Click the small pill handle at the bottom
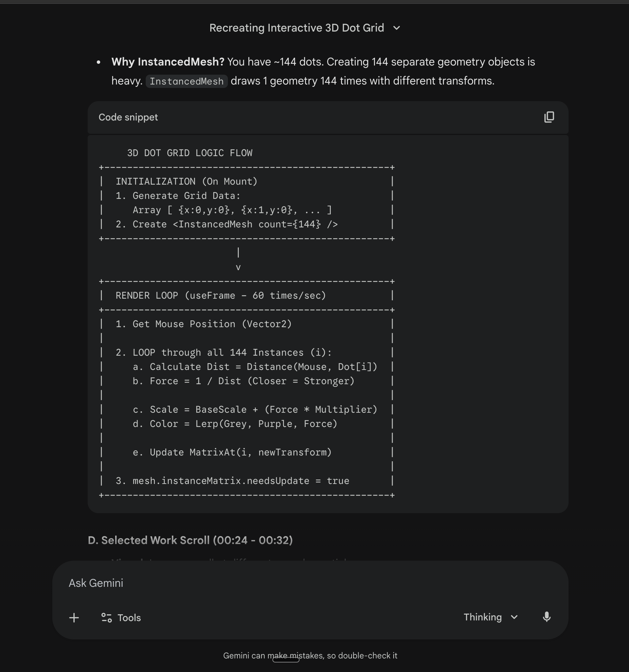This screenshot has height=672, width=629. click(286, 660)
